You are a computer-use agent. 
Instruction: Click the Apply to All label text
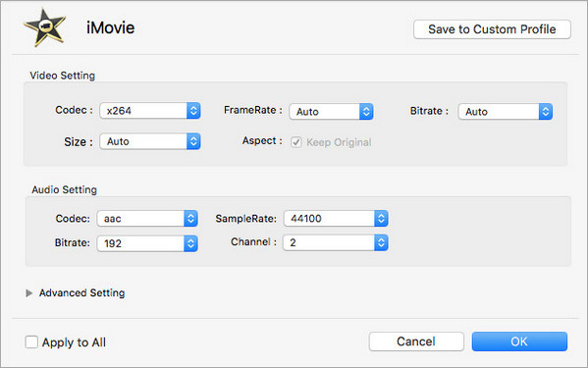[x=74, y=342]
